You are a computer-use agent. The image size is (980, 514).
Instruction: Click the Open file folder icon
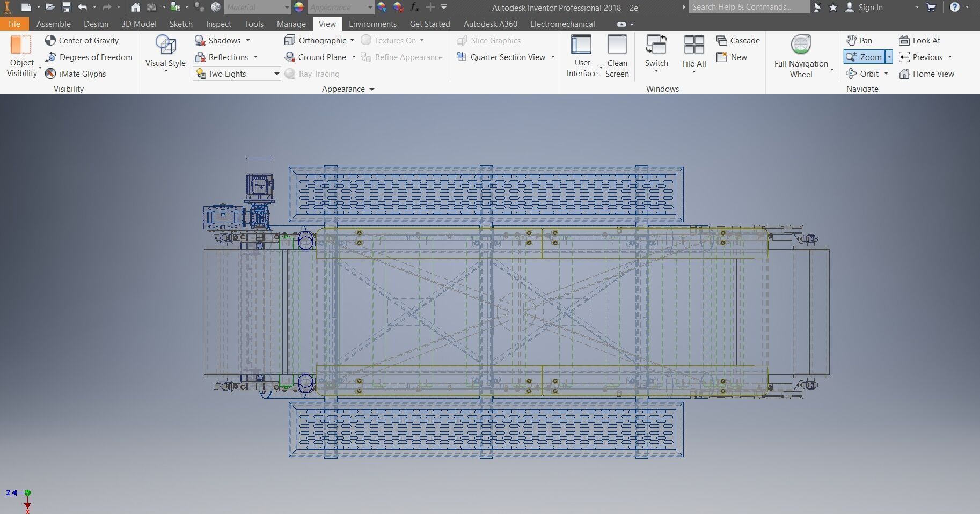point(50,7)
